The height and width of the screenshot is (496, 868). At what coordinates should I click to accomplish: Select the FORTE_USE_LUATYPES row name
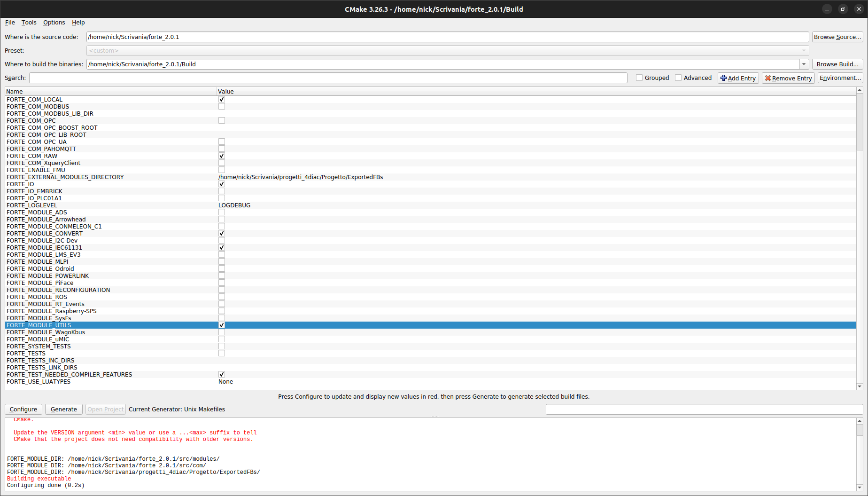(x=39, y=381)
